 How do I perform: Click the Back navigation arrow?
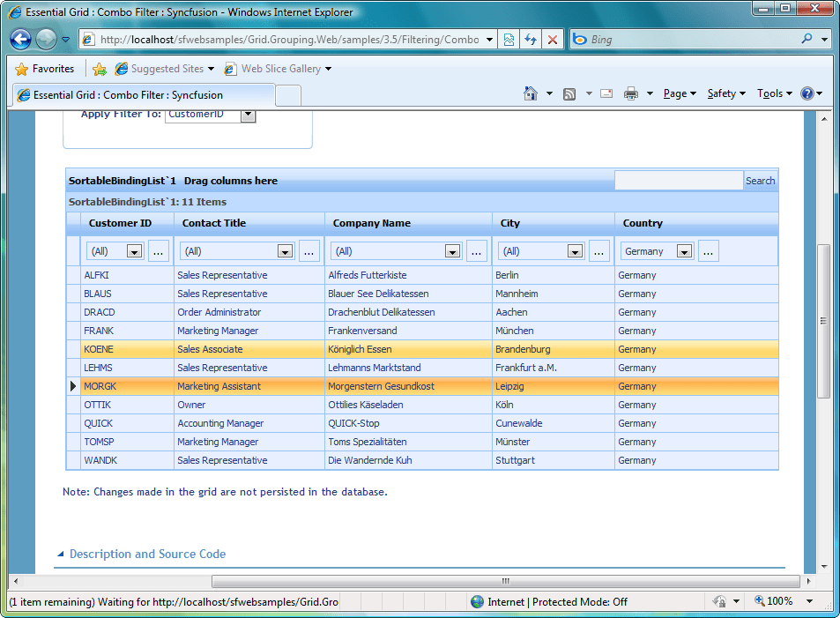coord(19,39)
